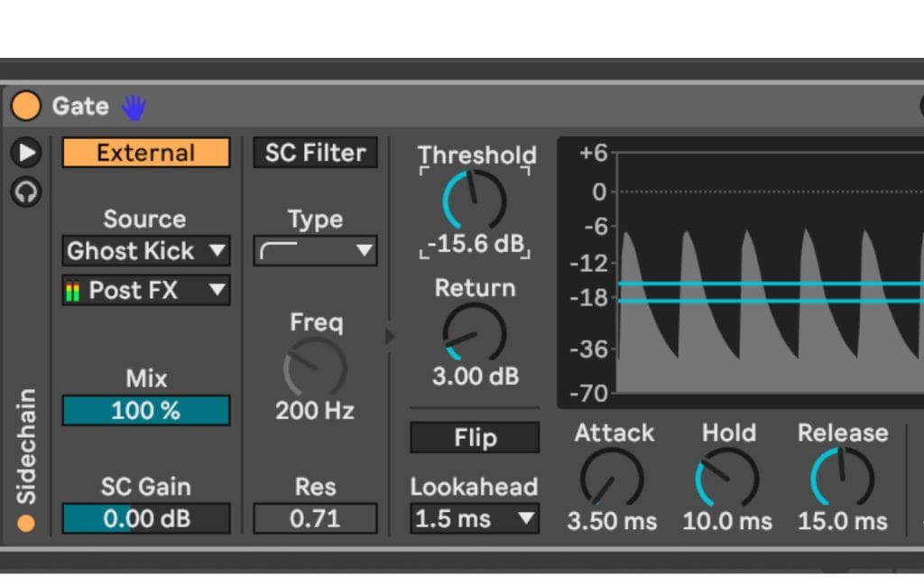Enable sidechain listen headphone icon

tap(26, 191)
